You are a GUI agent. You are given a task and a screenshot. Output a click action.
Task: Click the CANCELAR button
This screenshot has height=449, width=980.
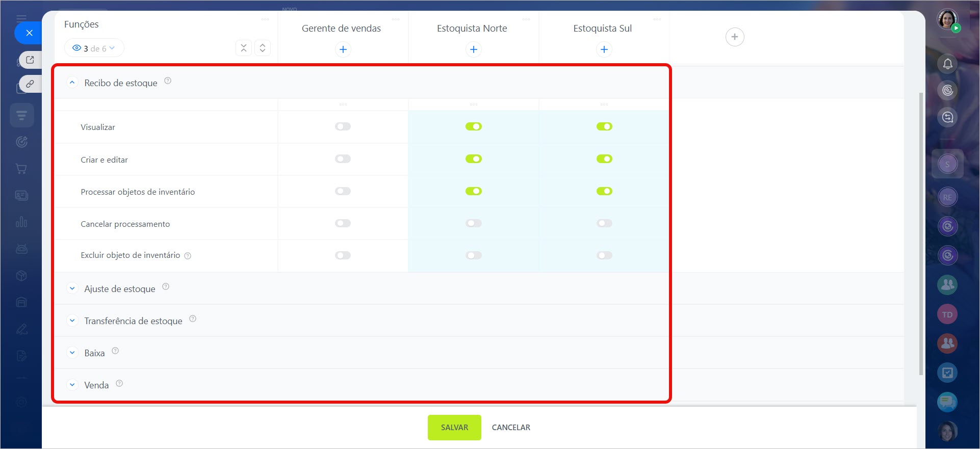511,427
